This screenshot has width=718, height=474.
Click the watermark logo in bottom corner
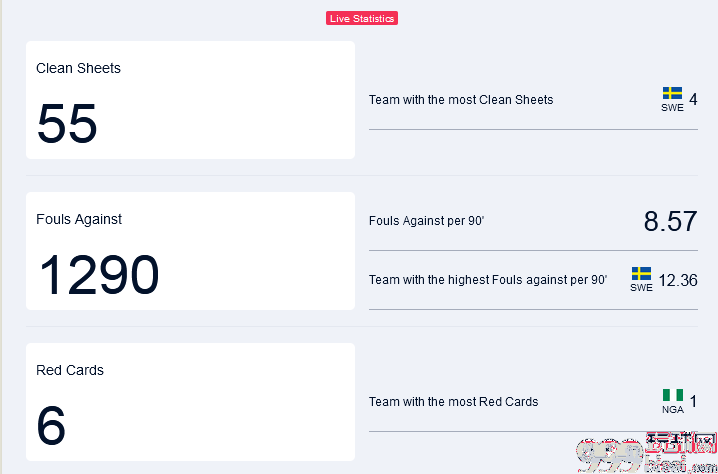646,452
